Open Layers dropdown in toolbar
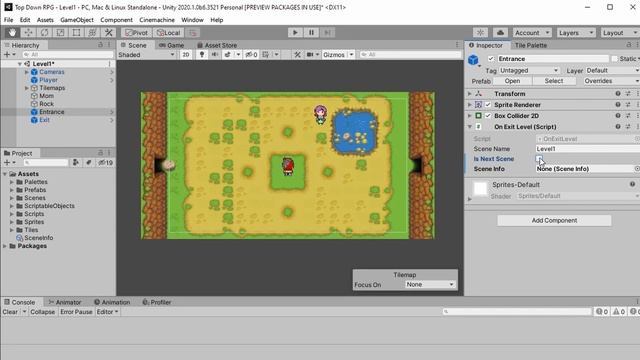 click(576, 33)
